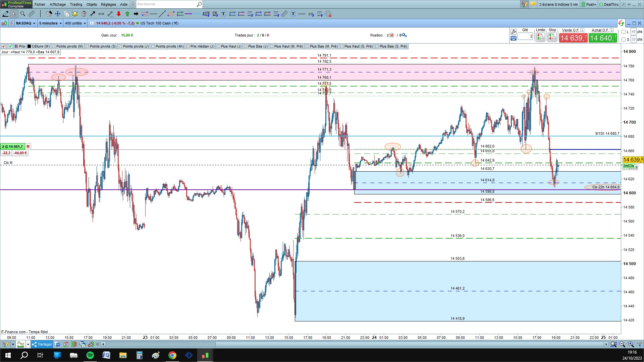The width and height of the screenshot is (644, 362).
Task: Click the alert bell icon
Action: [75, 14]
